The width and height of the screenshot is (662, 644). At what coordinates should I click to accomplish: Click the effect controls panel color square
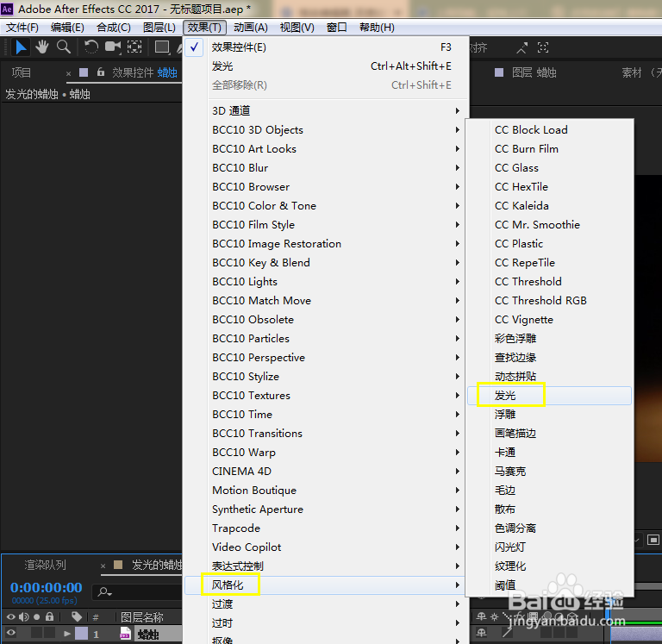point(84,72)
